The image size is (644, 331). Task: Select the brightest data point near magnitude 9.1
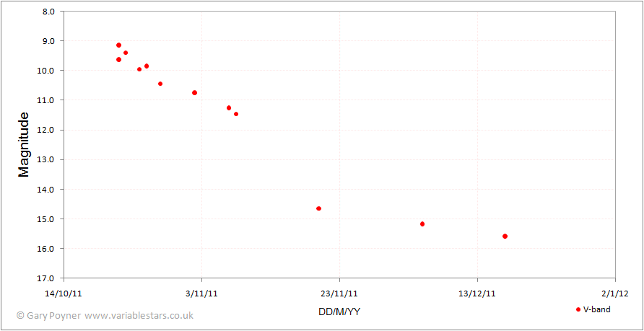click(118, 45)
